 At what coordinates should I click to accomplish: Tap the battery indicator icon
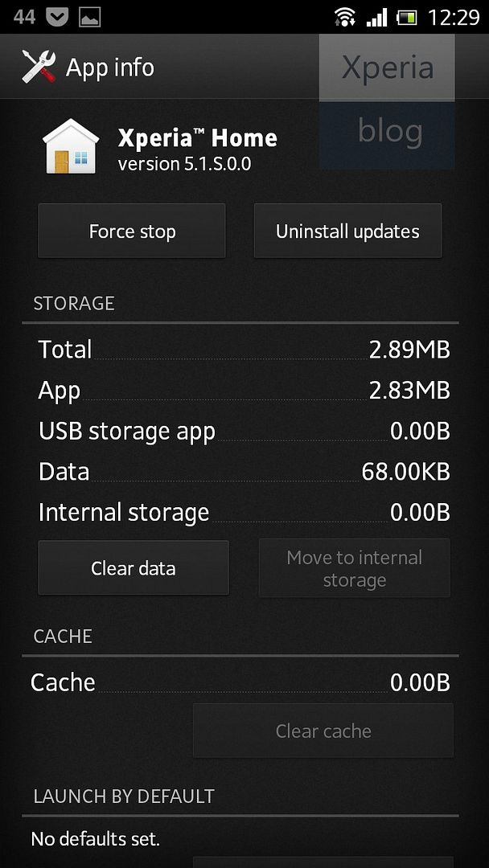408,16
